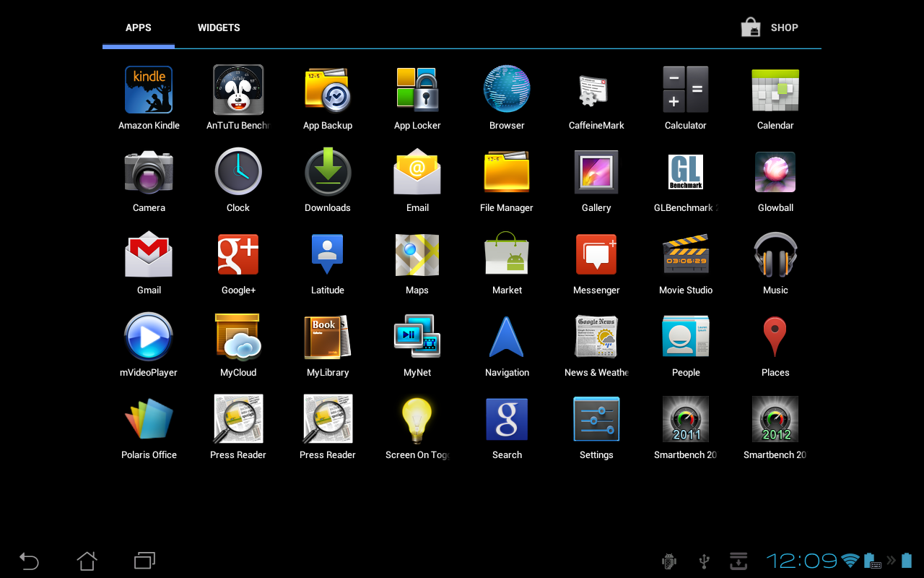Open the Clock app
924x578 pixels.
pos(238,172)
